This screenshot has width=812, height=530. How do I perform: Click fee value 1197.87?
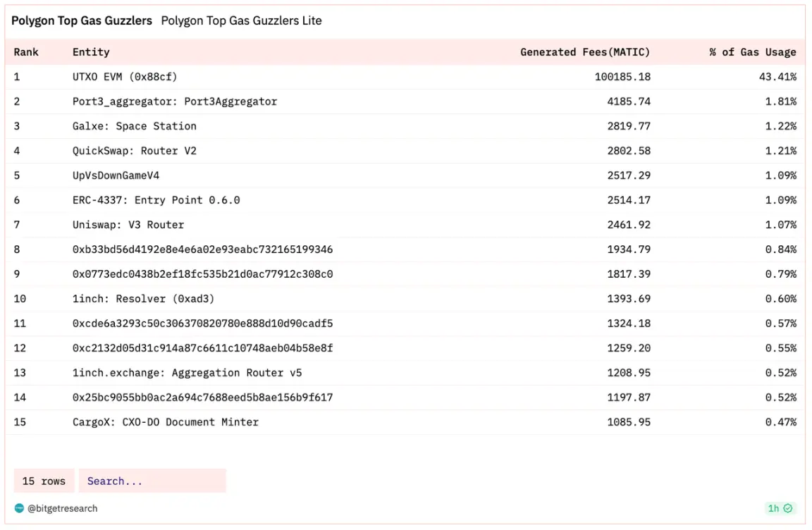click(x=629, y=397)
